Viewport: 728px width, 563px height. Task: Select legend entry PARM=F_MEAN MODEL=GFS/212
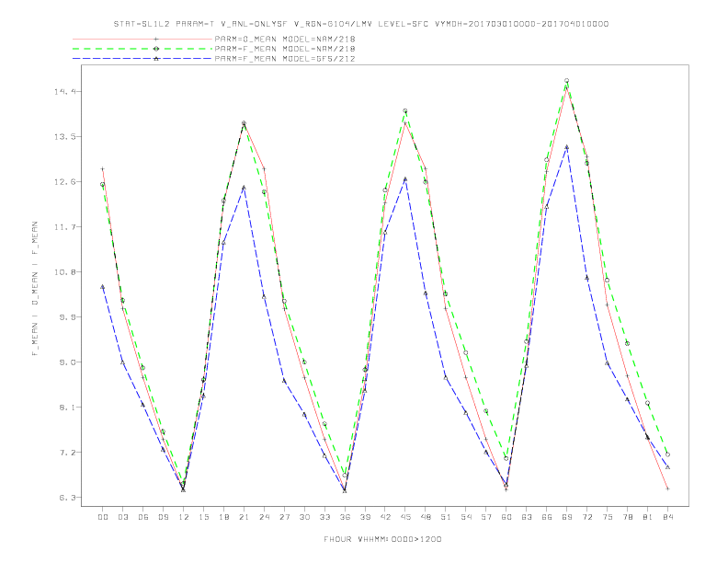285,59
